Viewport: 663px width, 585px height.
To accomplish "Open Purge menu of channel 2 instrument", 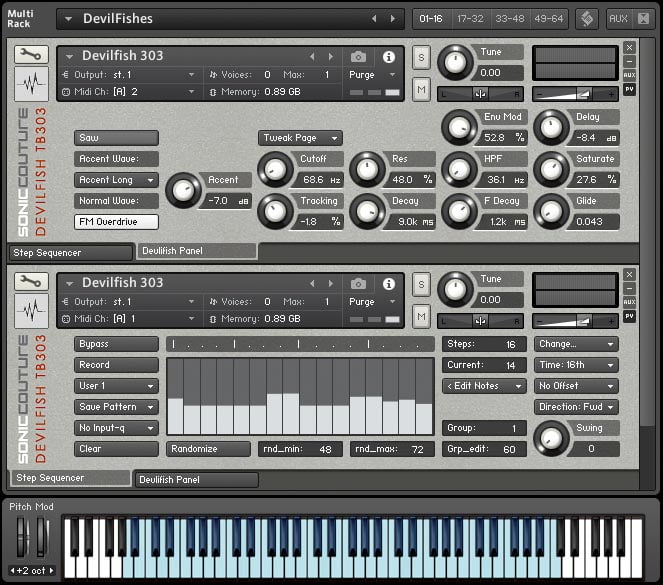I will click(372, 75).
